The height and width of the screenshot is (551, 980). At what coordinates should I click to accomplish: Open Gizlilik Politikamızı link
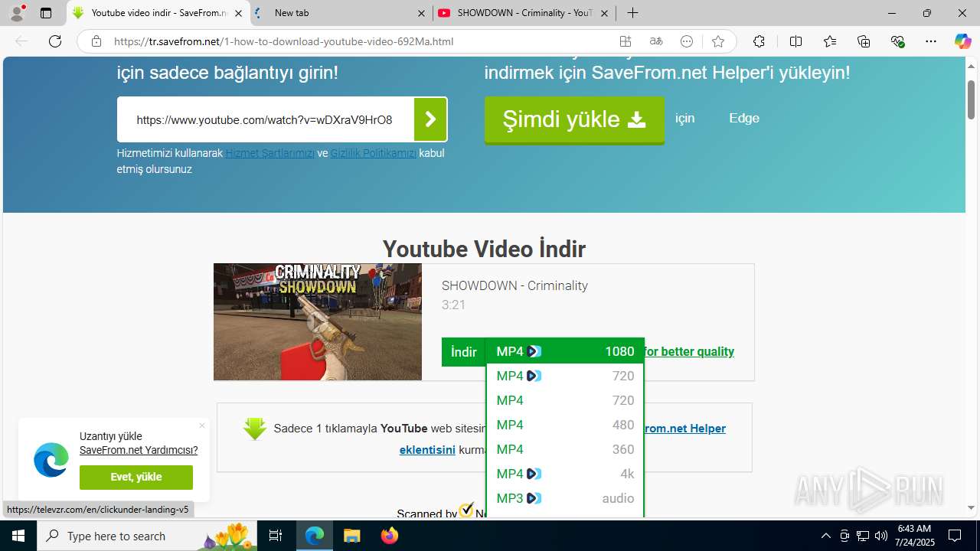(x=374, y=153)
